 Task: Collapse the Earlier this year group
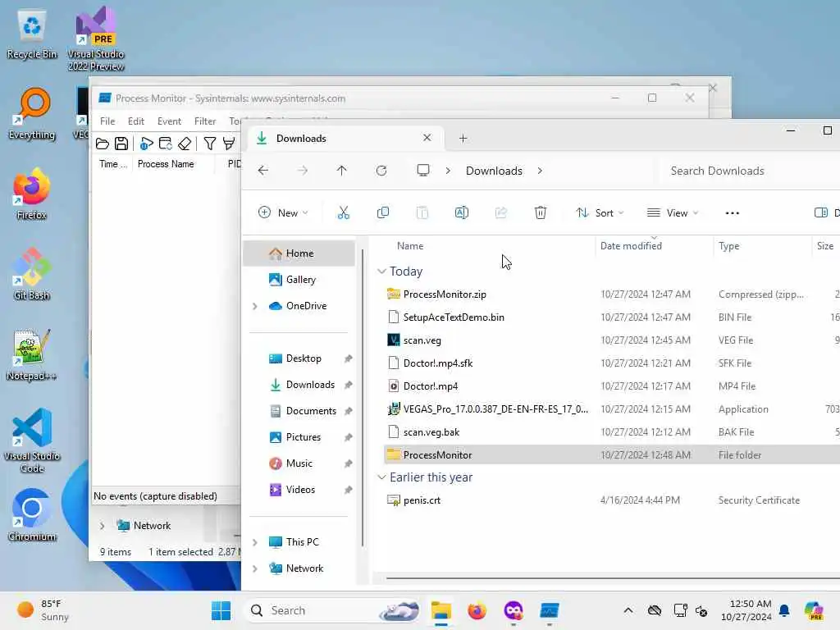click(381, 477)
